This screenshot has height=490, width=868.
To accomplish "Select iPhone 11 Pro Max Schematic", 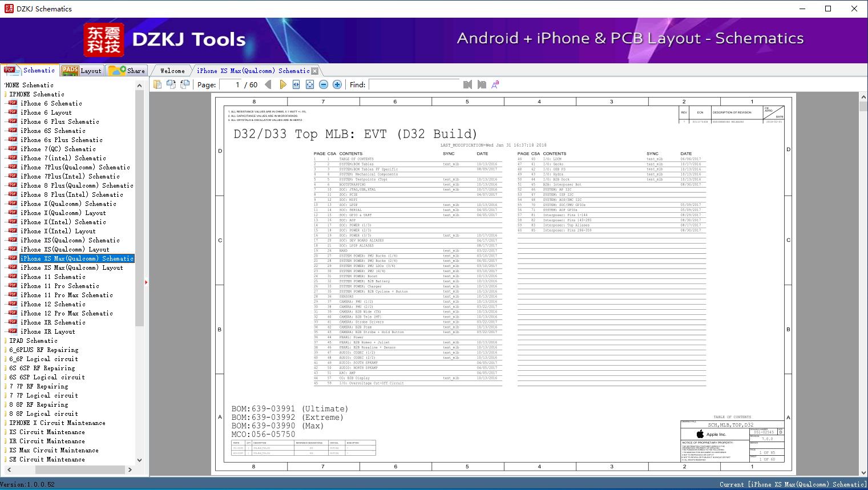I will [x=67, y=295].
